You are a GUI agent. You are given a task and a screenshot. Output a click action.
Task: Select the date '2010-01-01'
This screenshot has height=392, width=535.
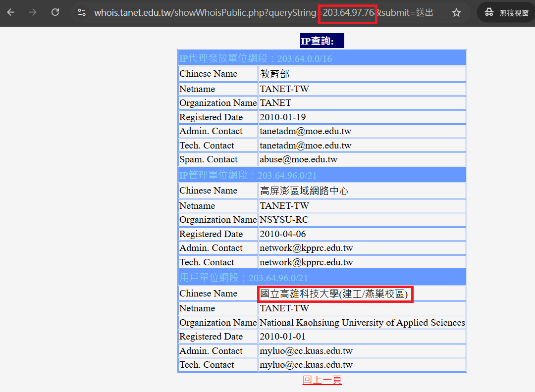pyautogui.click(x=362, y=337)
